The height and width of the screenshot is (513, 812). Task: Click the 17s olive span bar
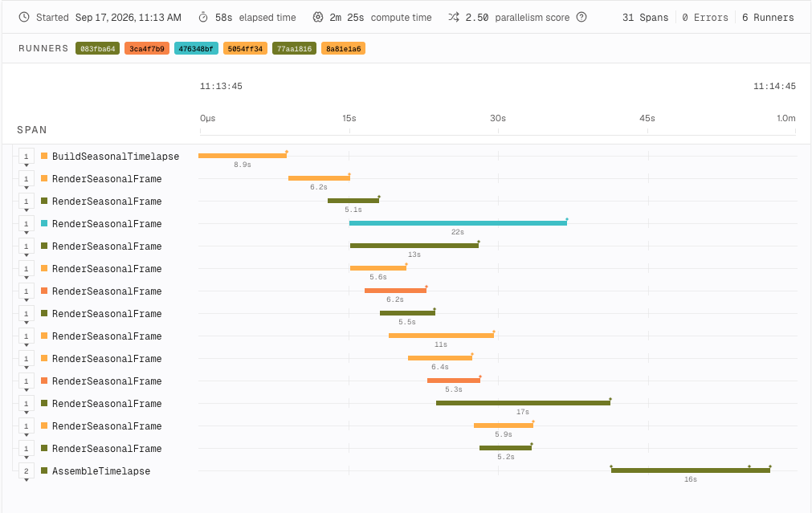point(523,403)
